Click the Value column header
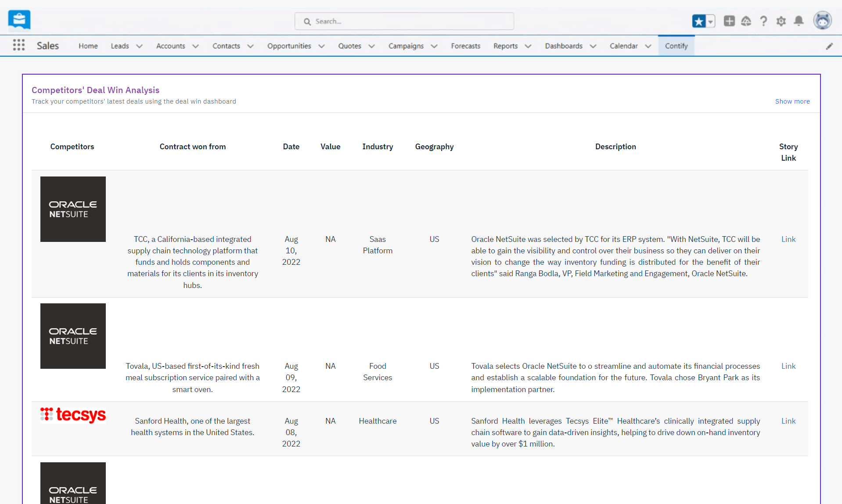 point(331,147)
